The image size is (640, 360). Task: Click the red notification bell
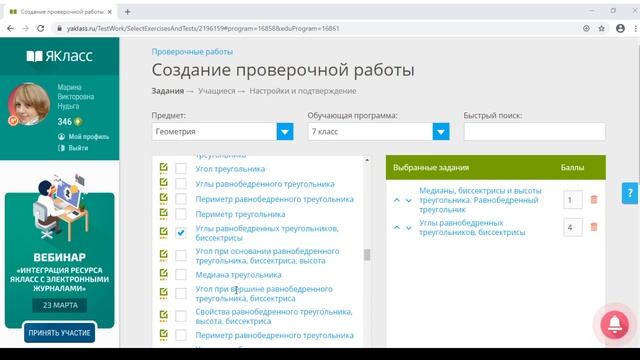615,324
